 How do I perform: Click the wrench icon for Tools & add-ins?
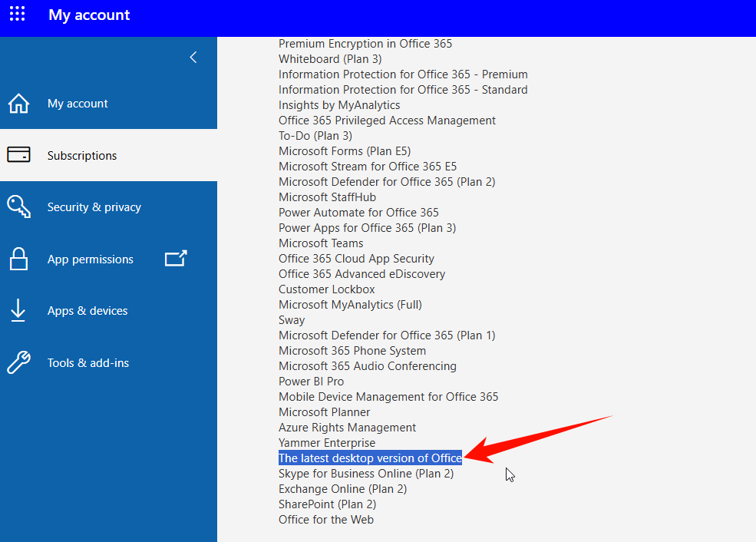click(18, 362)
